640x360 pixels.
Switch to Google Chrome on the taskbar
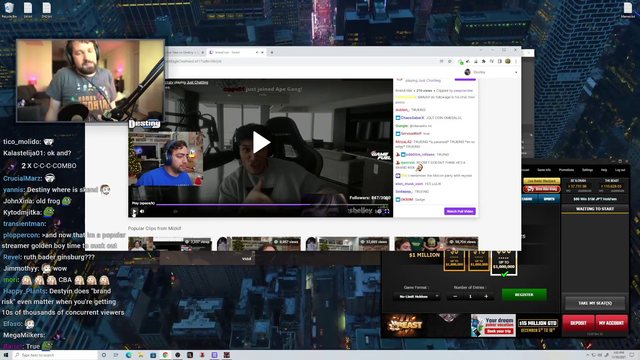click(x=165, y=355)
